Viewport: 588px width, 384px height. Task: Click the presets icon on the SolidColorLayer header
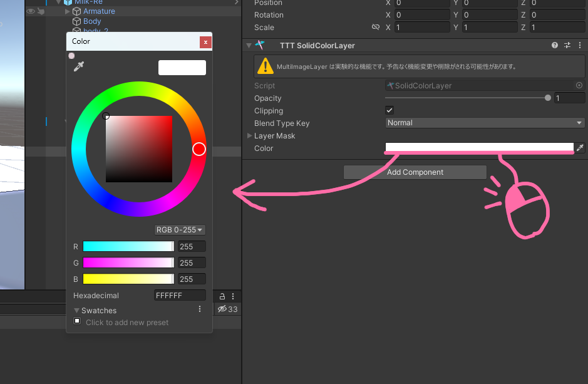pos(566,45)
